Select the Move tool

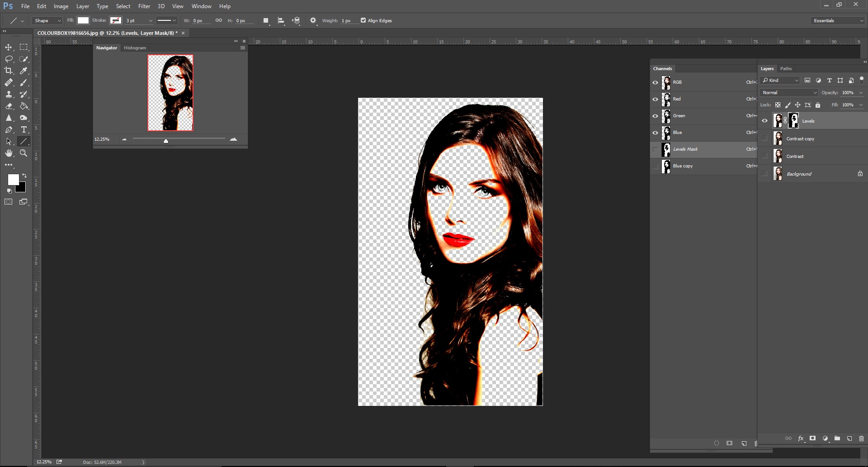(9, 48)
